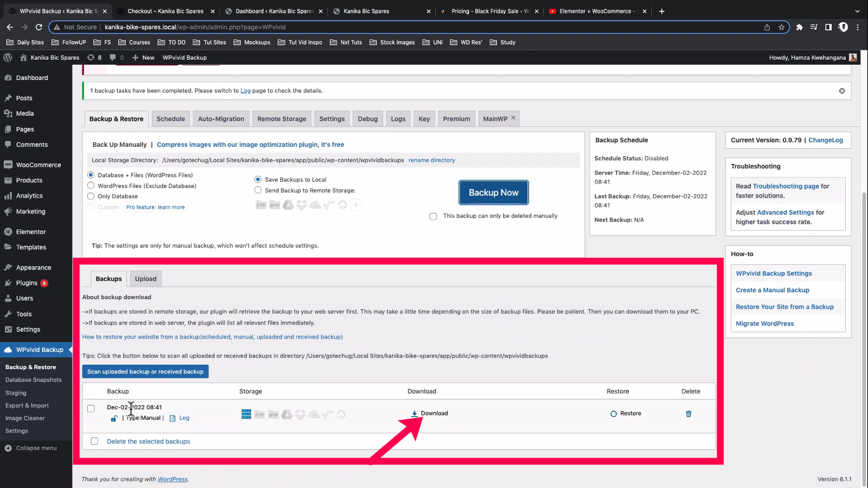Click the rename directory link
Screen dimensions: 868x488
coord(432,160)
